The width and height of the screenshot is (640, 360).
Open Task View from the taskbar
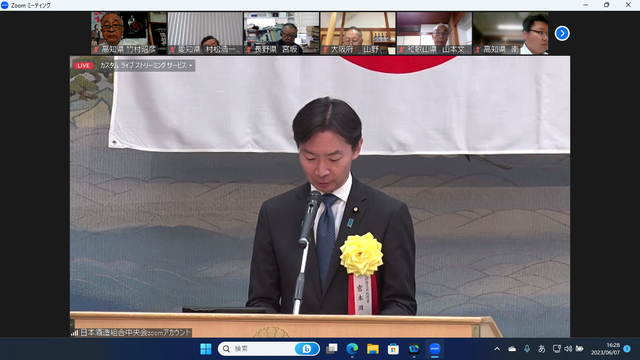pyautogui.click(x=331, y=349)
